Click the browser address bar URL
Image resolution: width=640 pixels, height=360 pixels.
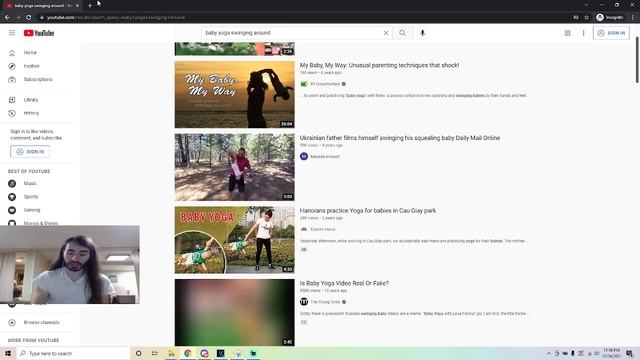pyautogui.click(x=116, y=18)
